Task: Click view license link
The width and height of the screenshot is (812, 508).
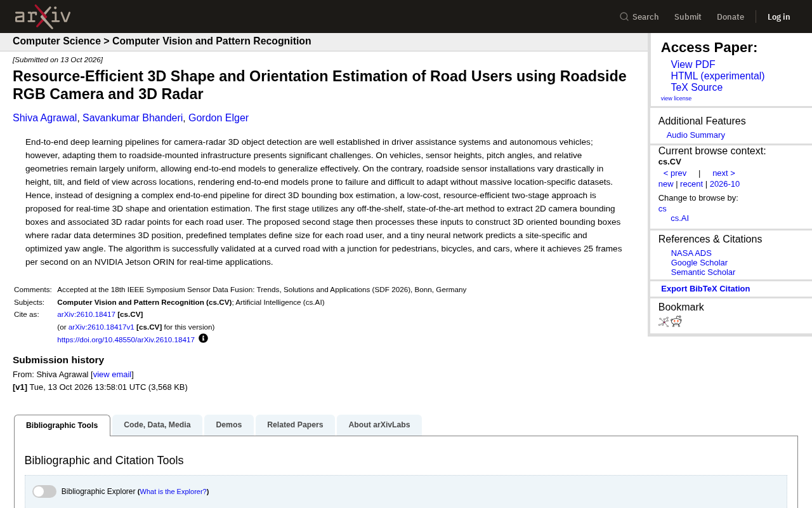Action: (x=676, y=98)
